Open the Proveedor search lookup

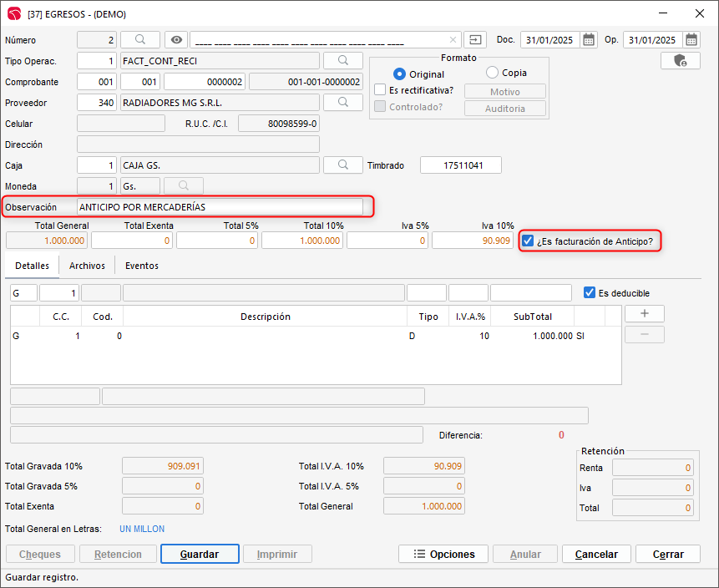[343, 102]
